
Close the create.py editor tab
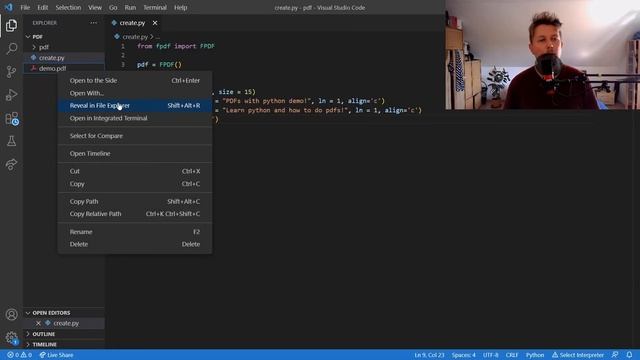coord(155,23)
